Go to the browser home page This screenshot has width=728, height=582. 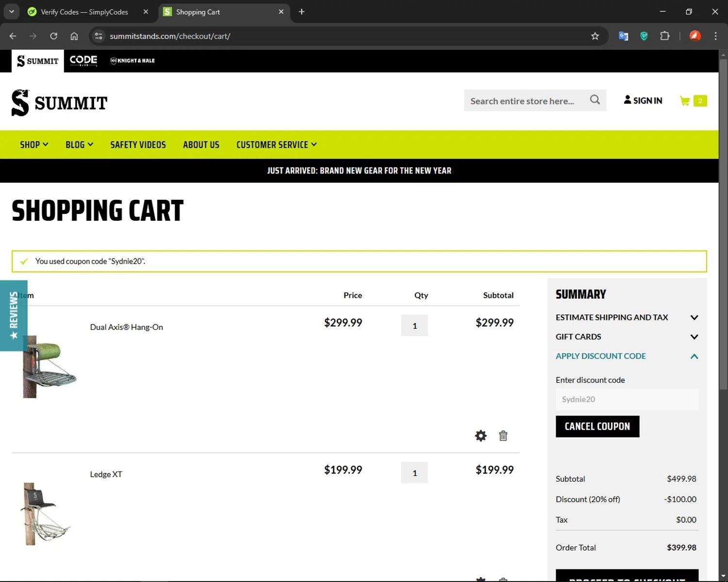coord(74,36)
